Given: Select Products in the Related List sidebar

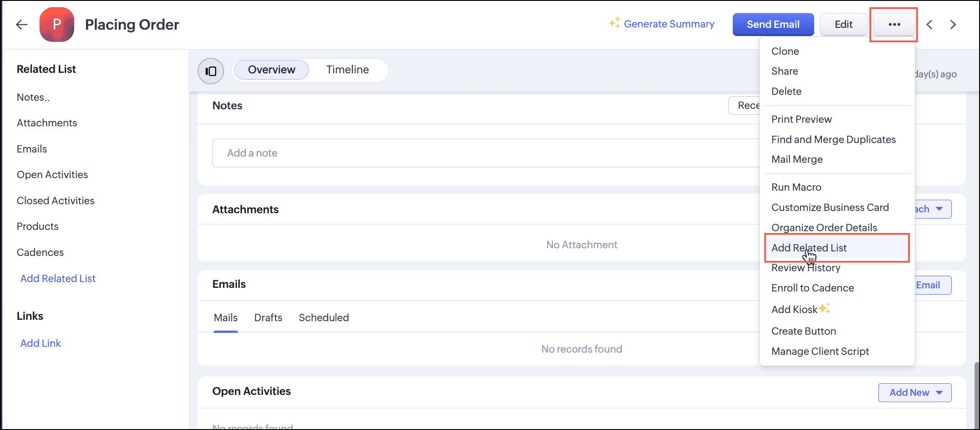Looking at the screenshot, I should coord(38,226).
